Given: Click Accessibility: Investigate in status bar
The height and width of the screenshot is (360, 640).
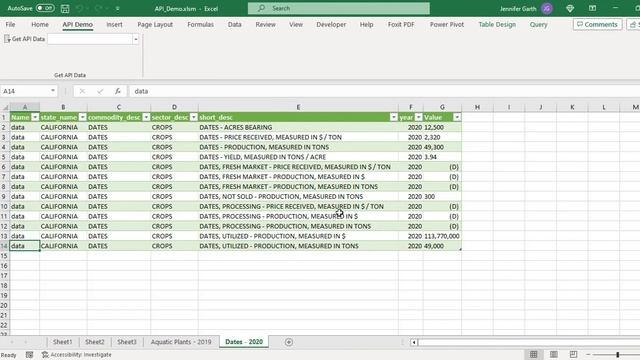Looking at the screenshot, I should pyautogui.click(x=76, y=355).
